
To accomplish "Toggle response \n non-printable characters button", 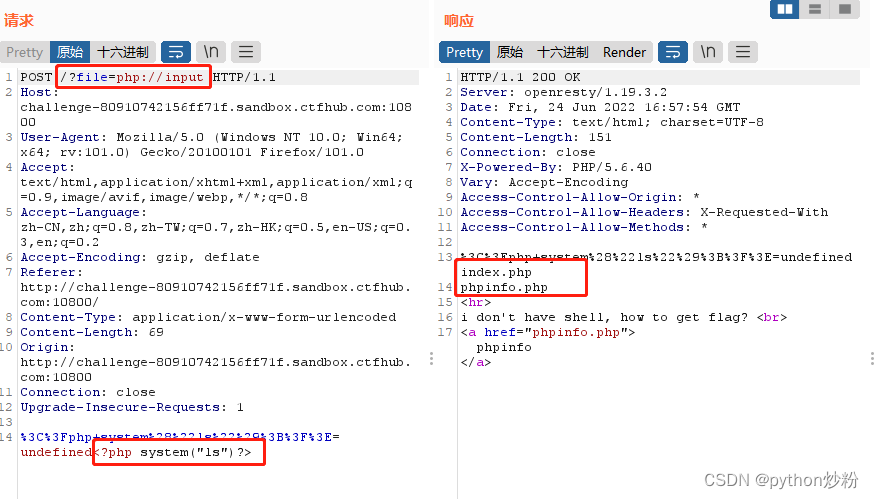I will click(x=708, y=52).
